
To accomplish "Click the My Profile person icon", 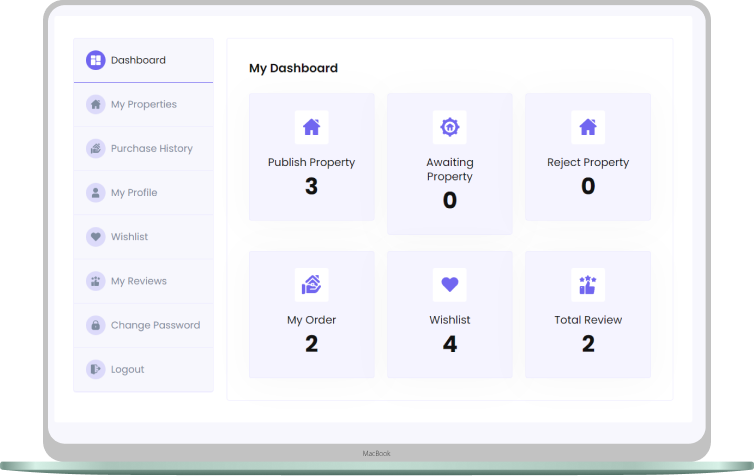I will (96, 193).
